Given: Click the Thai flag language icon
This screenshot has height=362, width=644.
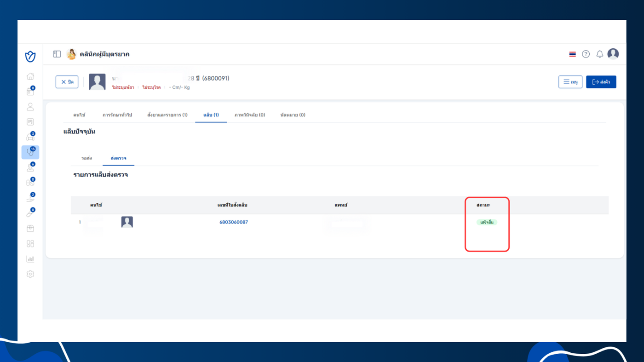Looking at the screenshot, I should [572, 54].
